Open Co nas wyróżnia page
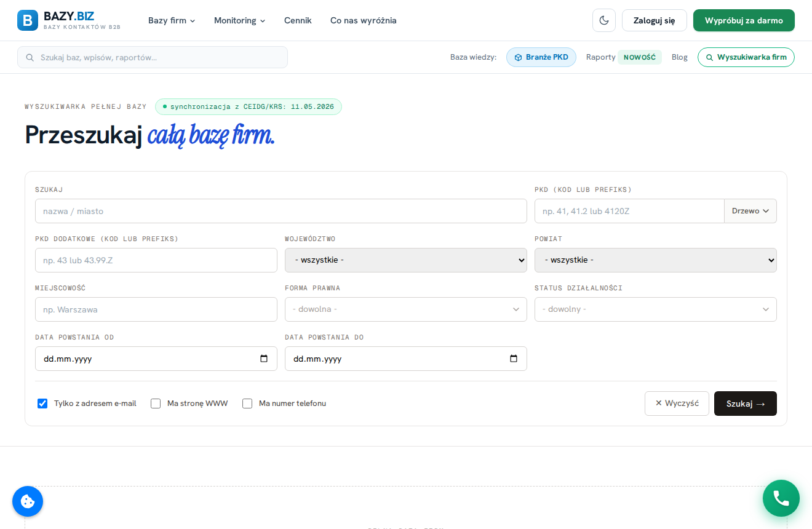Viewport: 812px width, 529px height. (x=364, y=20)
